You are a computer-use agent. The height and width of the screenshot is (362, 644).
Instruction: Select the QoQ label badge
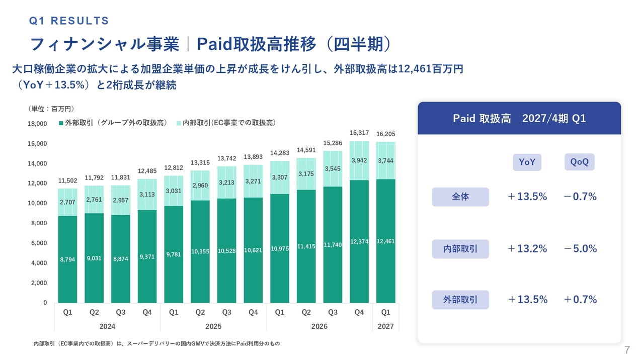coord(580,162)
